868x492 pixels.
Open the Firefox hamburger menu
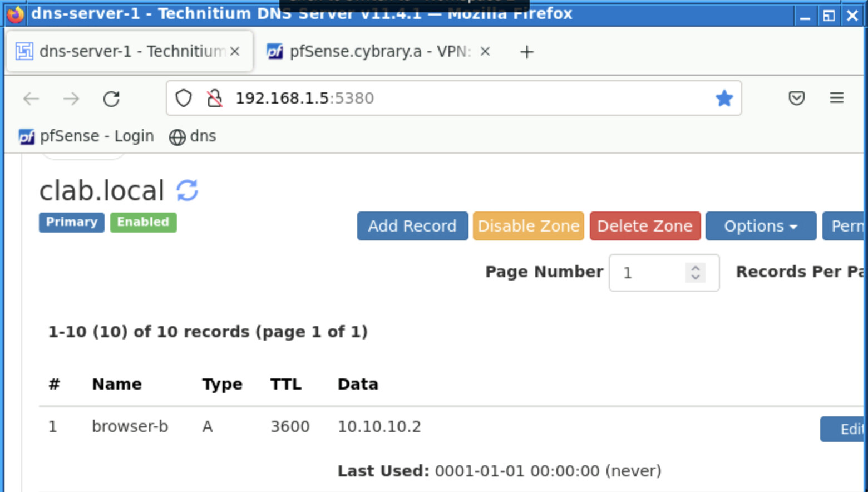pos(836,99)
